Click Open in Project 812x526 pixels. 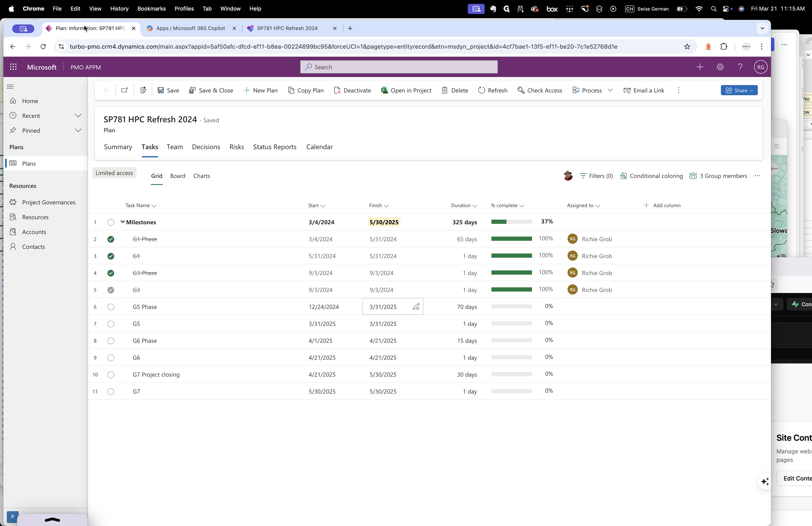click(x=406, y=90)
